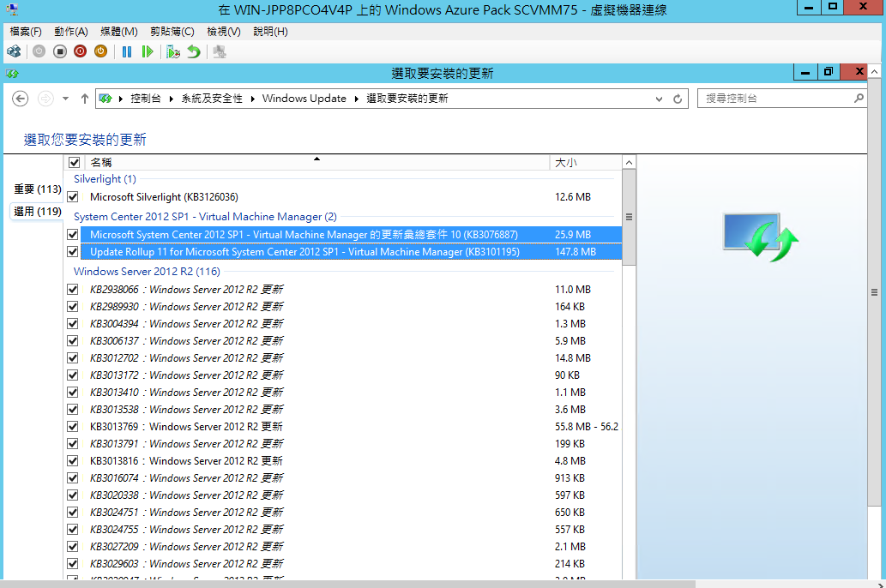Image resolution: width=886 pixels, height=588 pixels.
Task: Click the inner window Windows Update title icon
Action: 12,74
